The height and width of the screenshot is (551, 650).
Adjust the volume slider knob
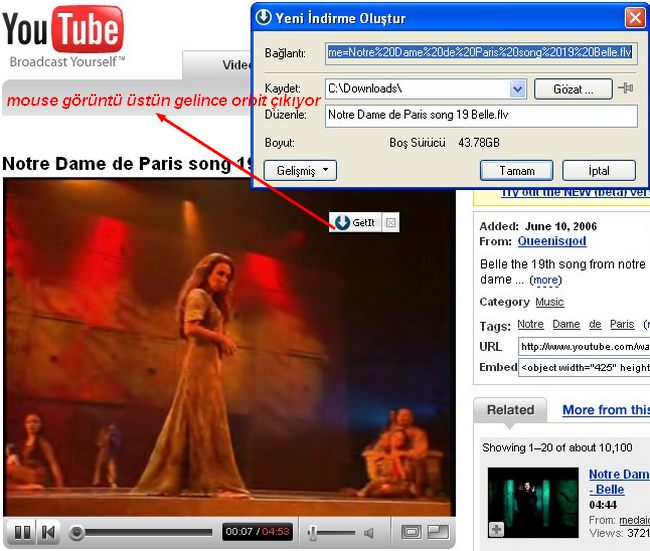[x=313, y=532]
